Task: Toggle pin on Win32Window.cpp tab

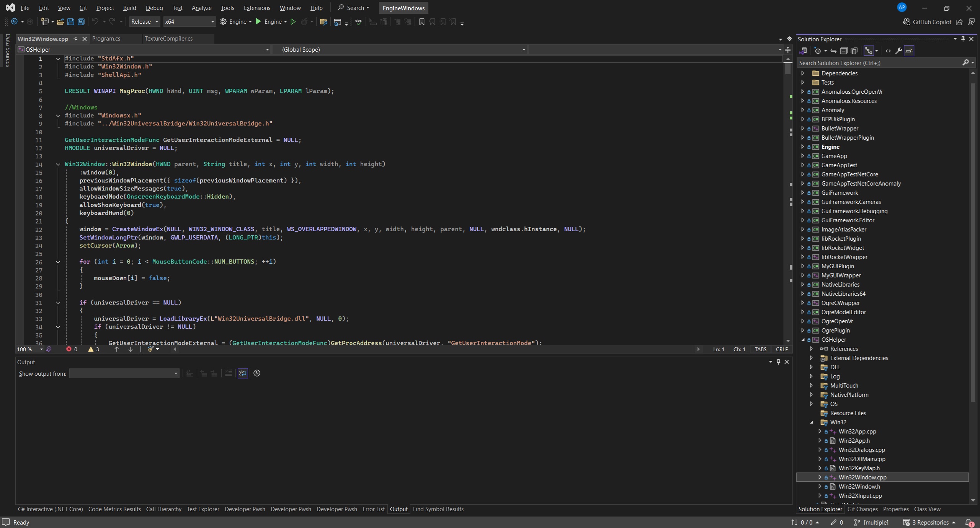Action: click(75, 39)
